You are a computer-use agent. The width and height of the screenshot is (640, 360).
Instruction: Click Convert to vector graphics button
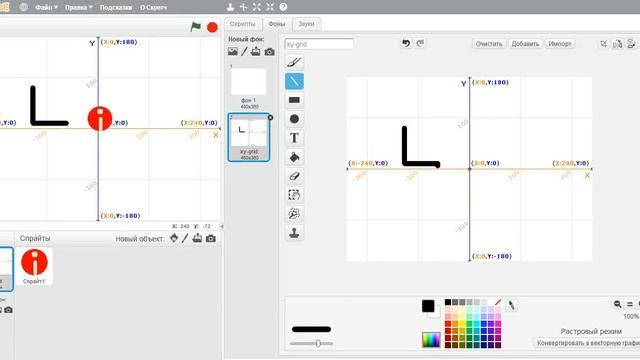588,343
